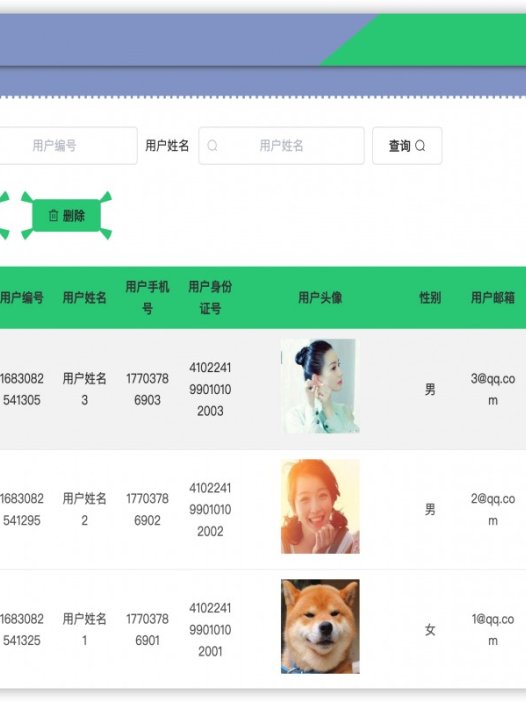Click phone number 17703786902
Screen dimensions: 526x702
[x=147, y=509]
